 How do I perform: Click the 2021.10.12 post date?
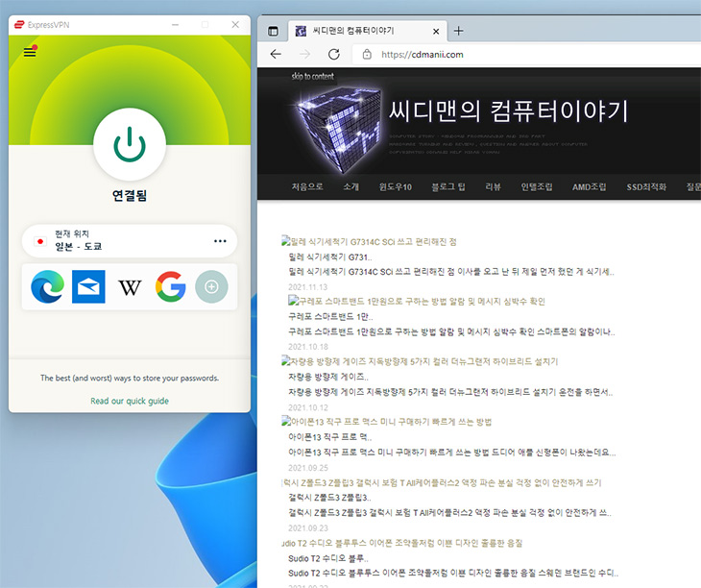tap(308, 407)
